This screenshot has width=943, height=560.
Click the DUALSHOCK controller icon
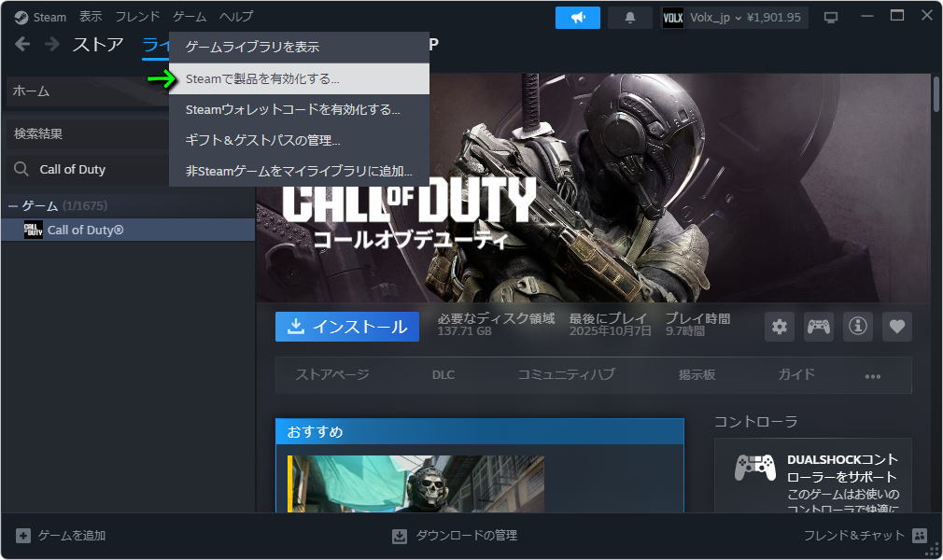point(754,467)
